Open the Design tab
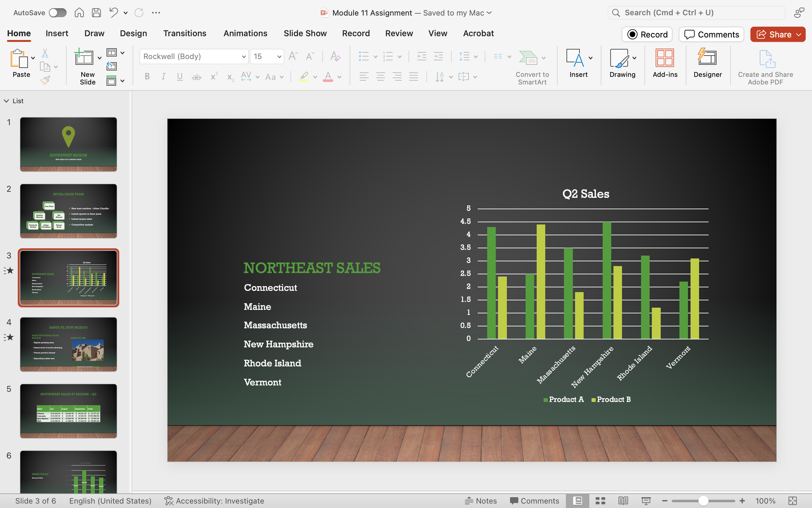Viewport: 812px width, 508px height. 134,33
